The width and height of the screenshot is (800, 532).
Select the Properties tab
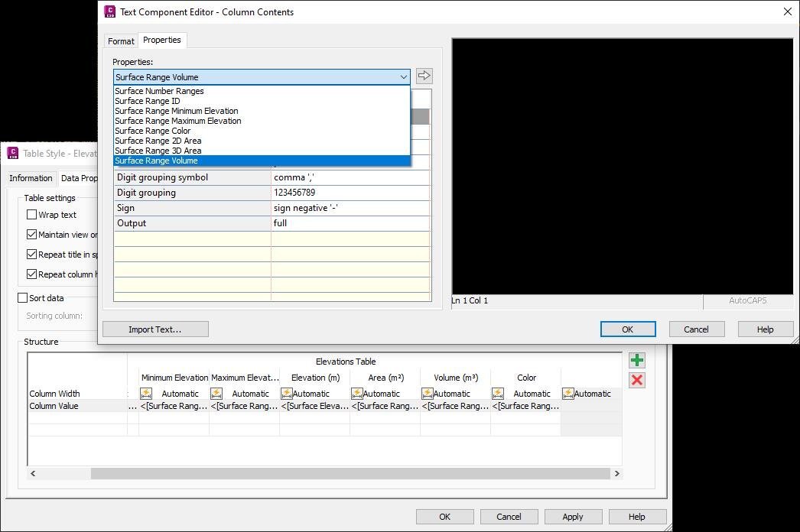161,40
